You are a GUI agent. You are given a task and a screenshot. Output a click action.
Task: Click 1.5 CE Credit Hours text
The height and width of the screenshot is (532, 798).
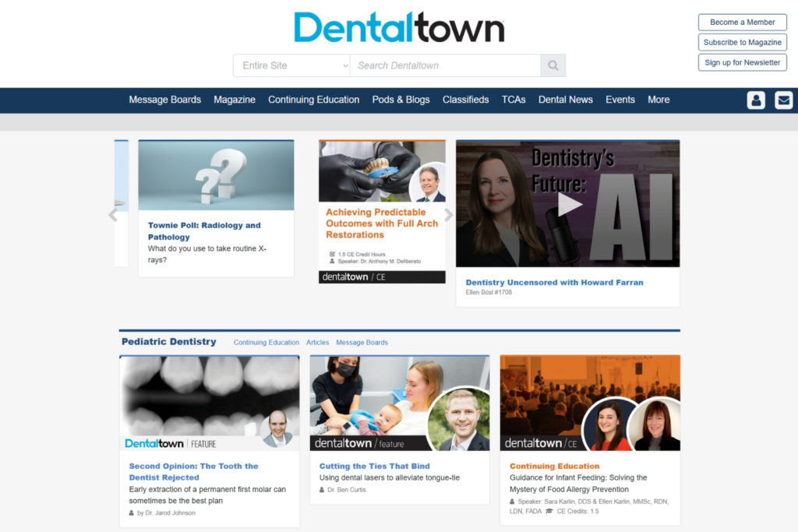pos(362,254)
